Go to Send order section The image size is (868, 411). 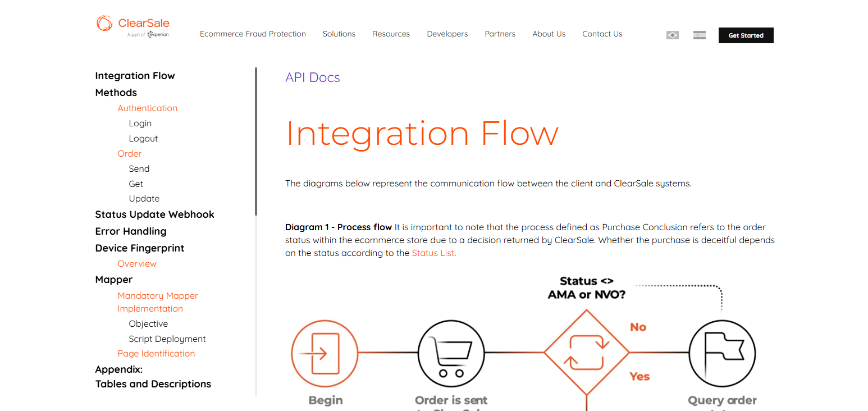pos(139,169)
